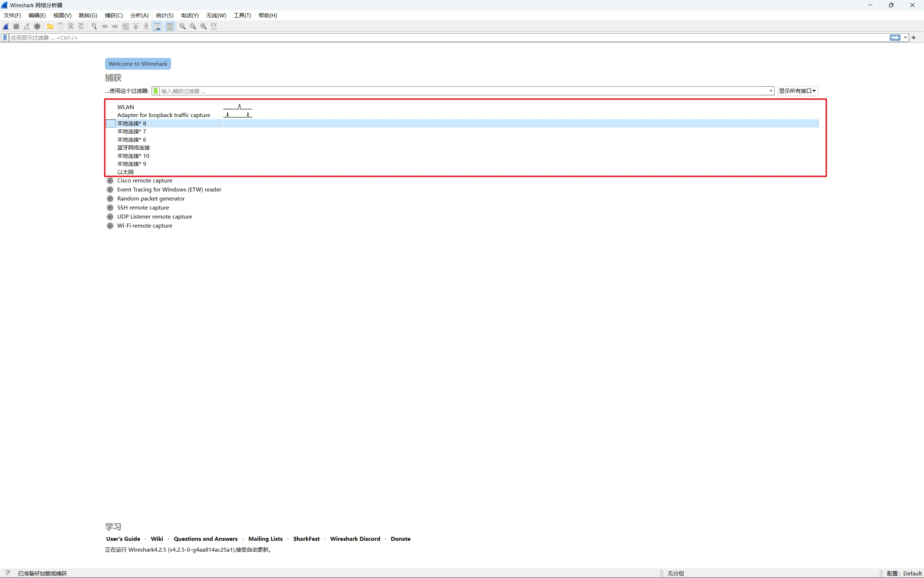This screenshot has height=578, width=924.
Task: Click the green capture filter bookmark icon
Action: coord(156,91)
